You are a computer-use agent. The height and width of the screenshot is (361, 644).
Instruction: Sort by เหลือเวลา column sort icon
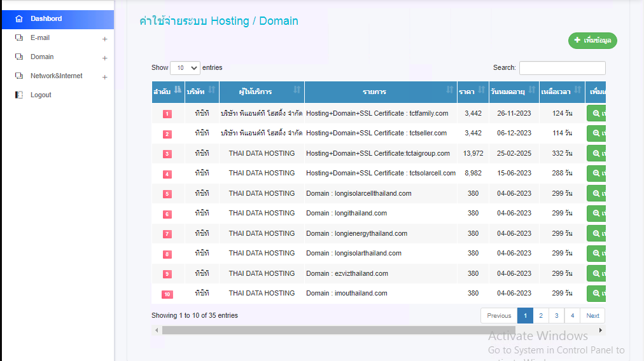[x=577, y=90]
